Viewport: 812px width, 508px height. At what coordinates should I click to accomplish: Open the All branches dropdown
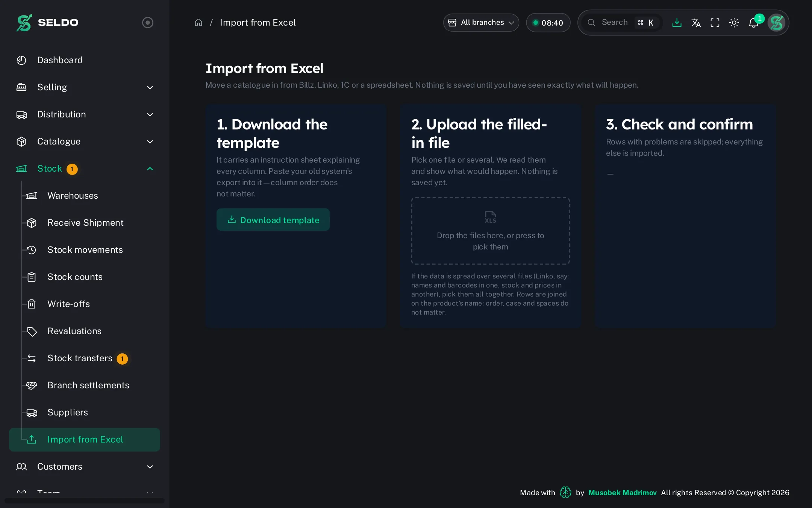(481, 23)
